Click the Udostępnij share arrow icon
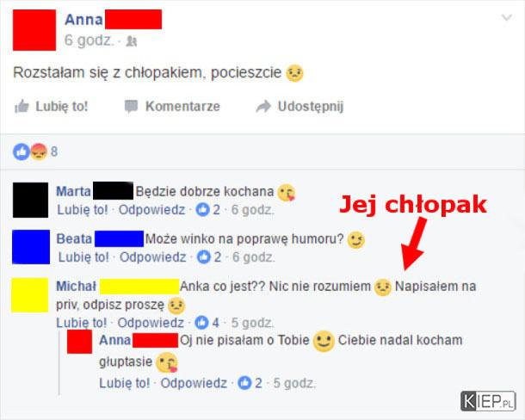This screenshot has height=420, width=525. (263, 107)
